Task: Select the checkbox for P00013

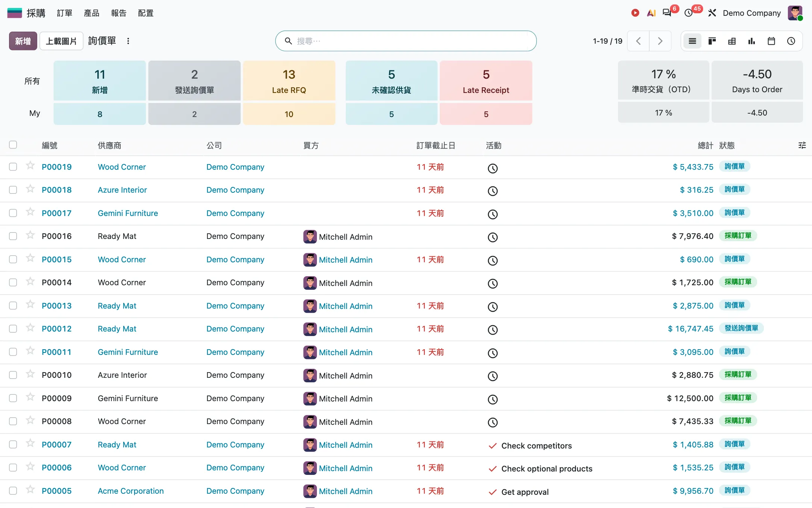Action: [13, 306]
